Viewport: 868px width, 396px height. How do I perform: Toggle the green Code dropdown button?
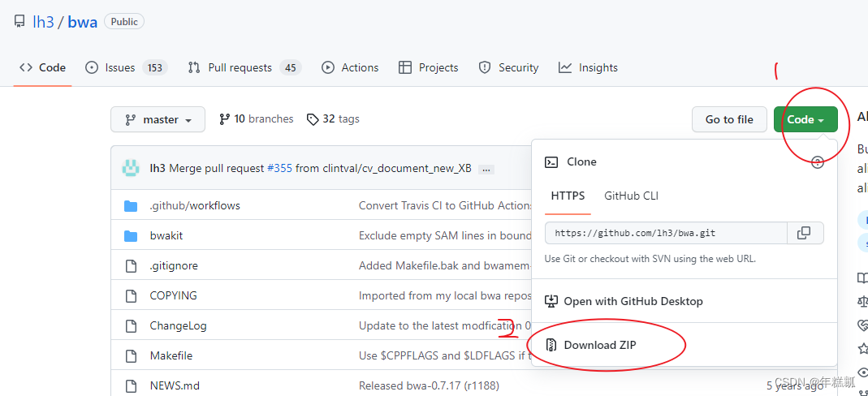[x=805, y=119]
